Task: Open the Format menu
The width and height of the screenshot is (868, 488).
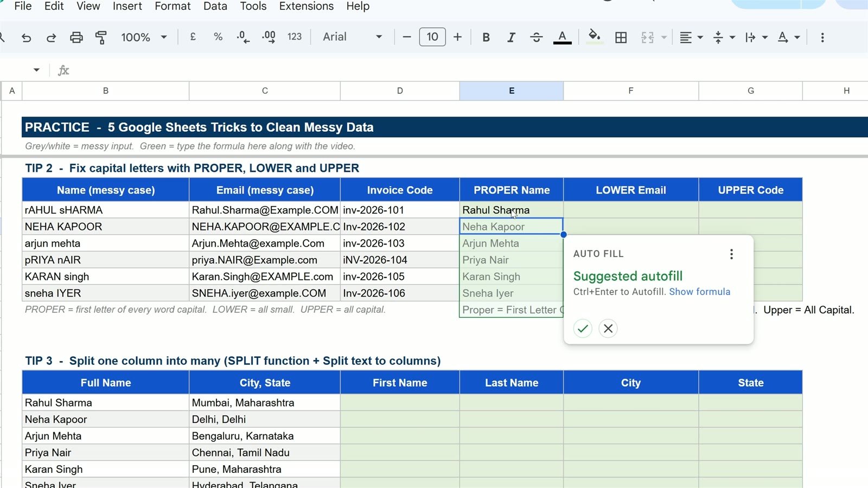Action: [173, 6]
